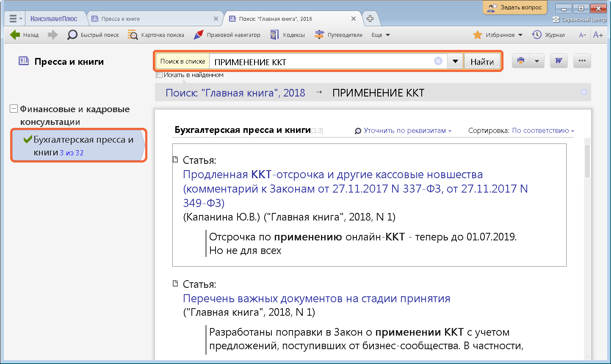This screenshot has width=611, height=364.
Task: Enable Искать в найденном checkbox
Action: pyautogui.click(x=160, y=75)
